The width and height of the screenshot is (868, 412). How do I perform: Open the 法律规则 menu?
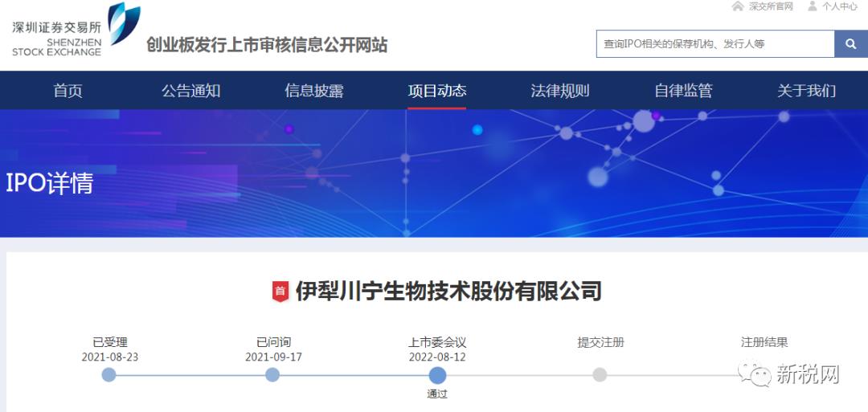click(559, 91)
